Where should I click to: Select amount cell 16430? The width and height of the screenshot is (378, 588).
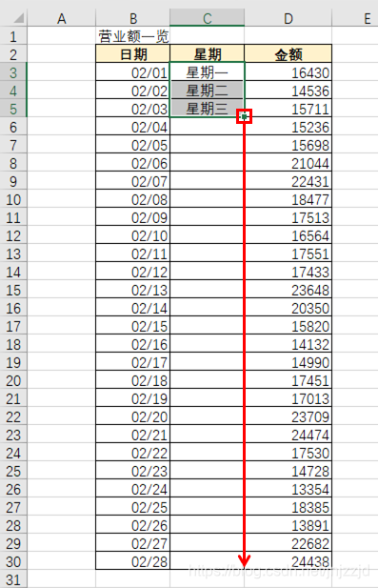(288, 72)
